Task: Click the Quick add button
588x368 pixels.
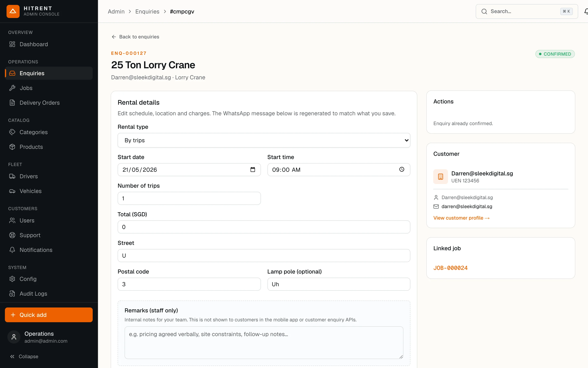Action: point(49,315)
